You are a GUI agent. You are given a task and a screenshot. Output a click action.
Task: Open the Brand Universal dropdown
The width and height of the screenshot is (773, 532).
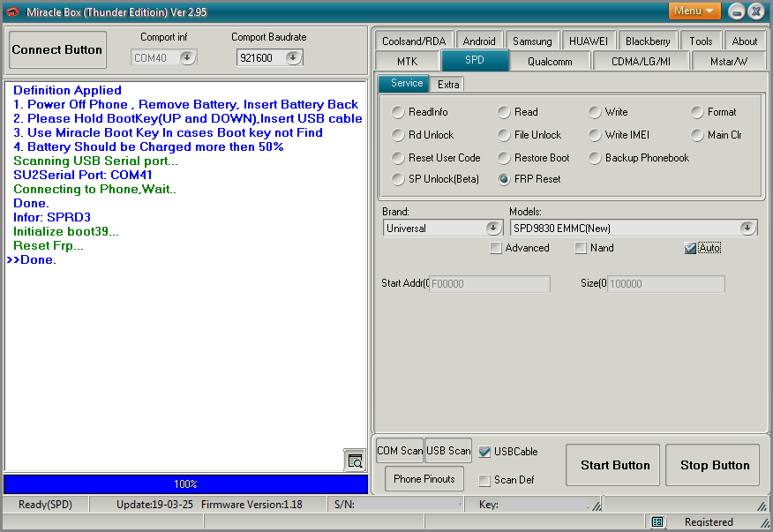click(492, 228)
